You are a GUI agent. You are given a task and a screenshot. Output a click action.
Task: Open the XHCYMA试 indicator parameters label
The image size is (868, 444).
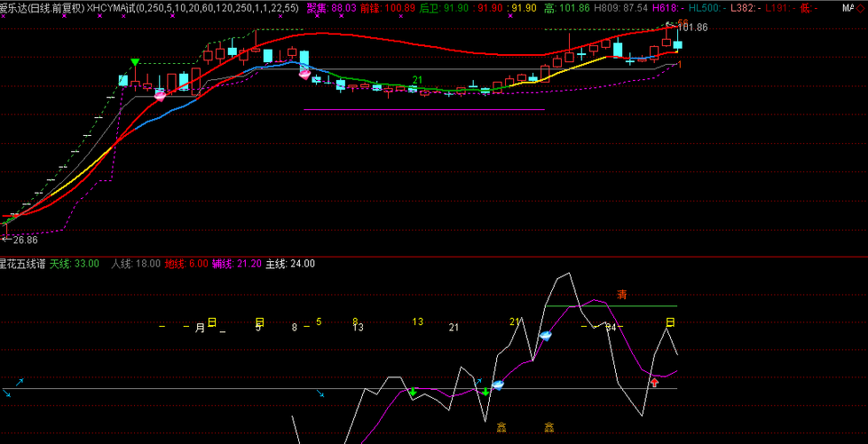193,8
